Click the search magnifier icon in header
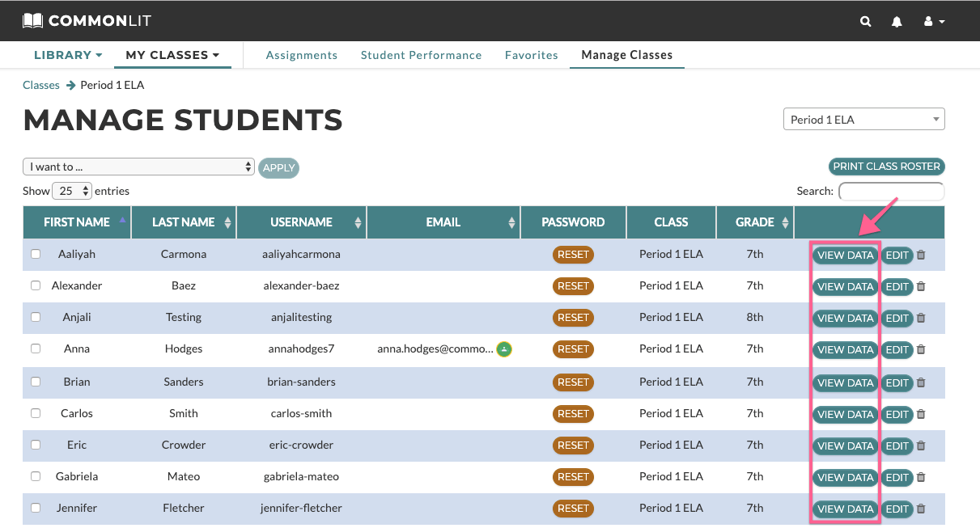This screenshot has width=980, height=528. tap(866, 22)
